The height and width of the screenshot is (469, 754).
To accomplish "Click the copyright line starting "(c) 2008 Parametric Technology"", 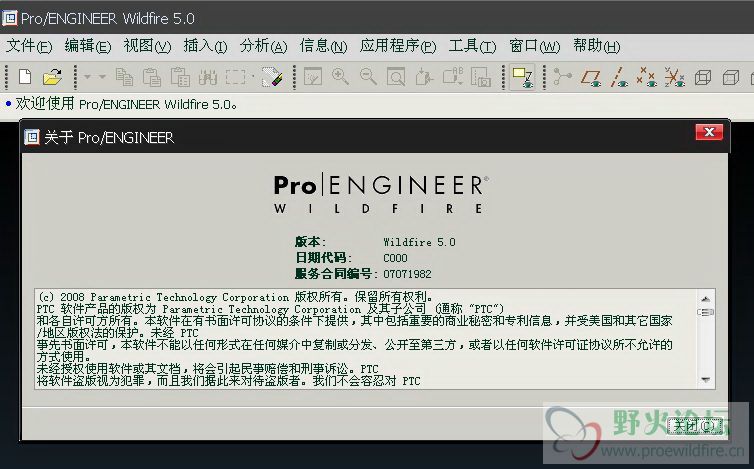I will [x=235, y=297].
